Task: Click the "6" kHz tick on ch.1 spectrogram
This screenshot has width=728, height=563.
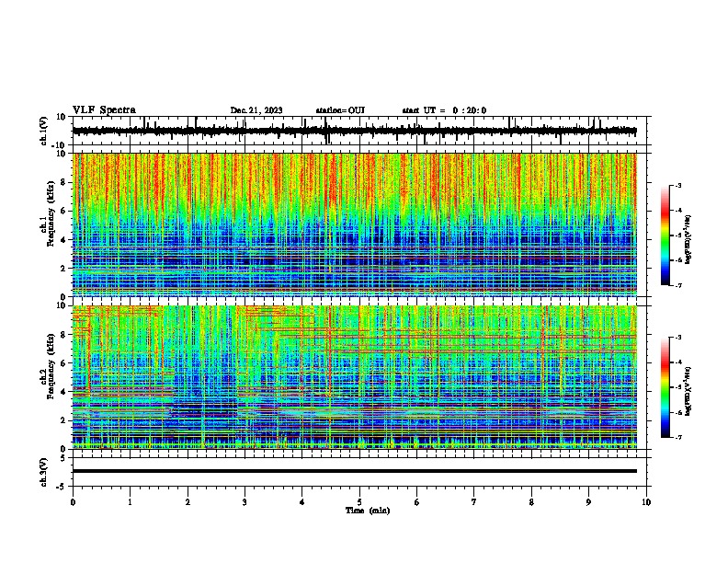Action: [63, 211]
